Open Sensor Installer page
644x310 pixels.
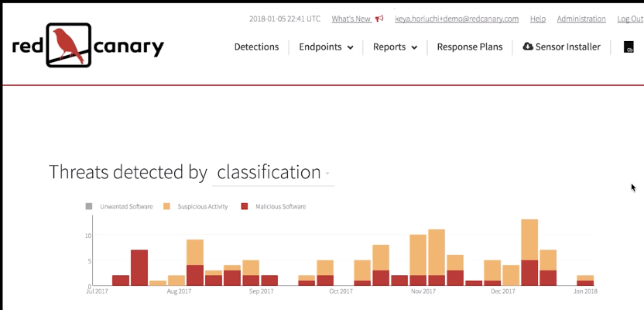[x=567, y=47]
